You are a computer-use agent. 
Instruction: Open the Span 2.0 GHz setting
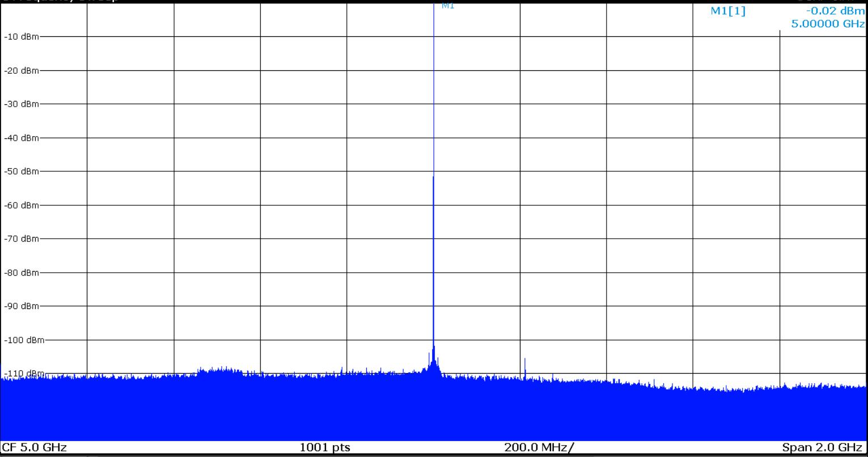(823, 447)
